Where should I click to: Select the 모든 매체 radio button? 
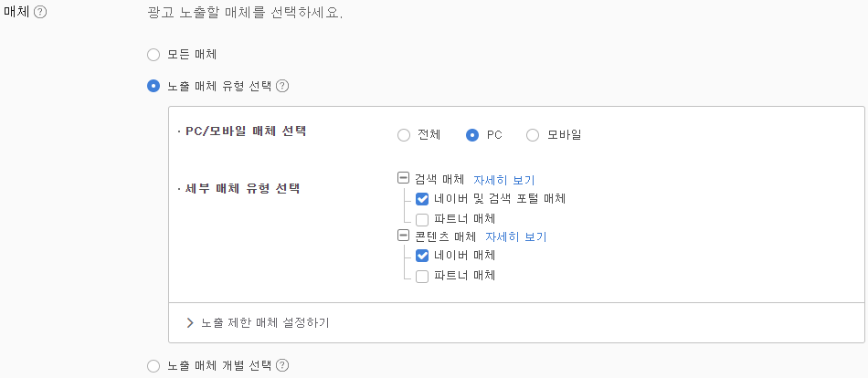coord(153,55)
